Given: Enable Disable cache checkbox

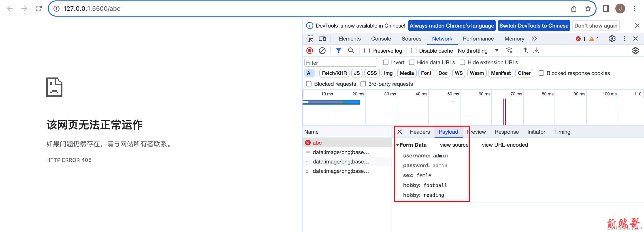Looking at the screenshot, I should [x=414, y=51].
